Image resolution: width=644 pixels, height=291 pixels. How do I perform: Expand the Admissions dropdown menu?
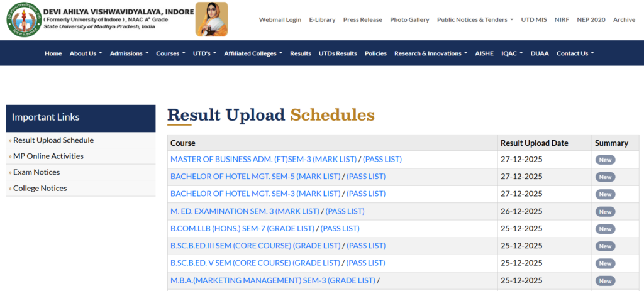(x=129, y=53)
